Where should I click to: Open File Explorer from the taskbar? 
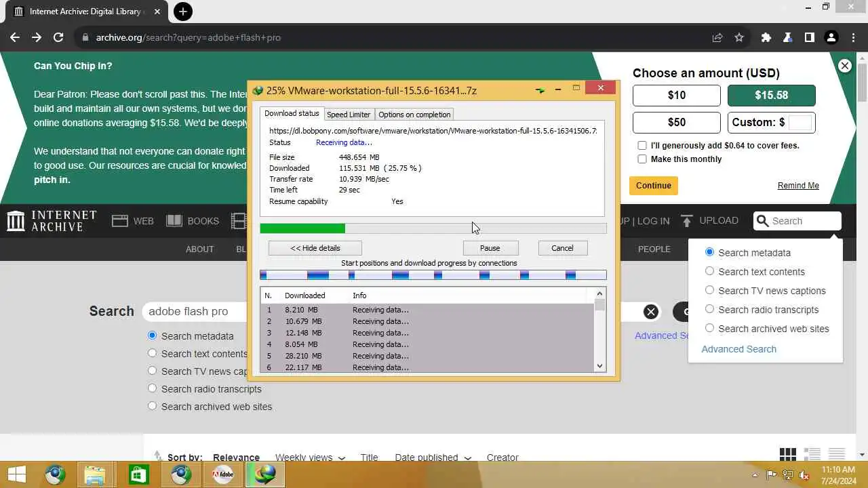[x=96, y=474]
